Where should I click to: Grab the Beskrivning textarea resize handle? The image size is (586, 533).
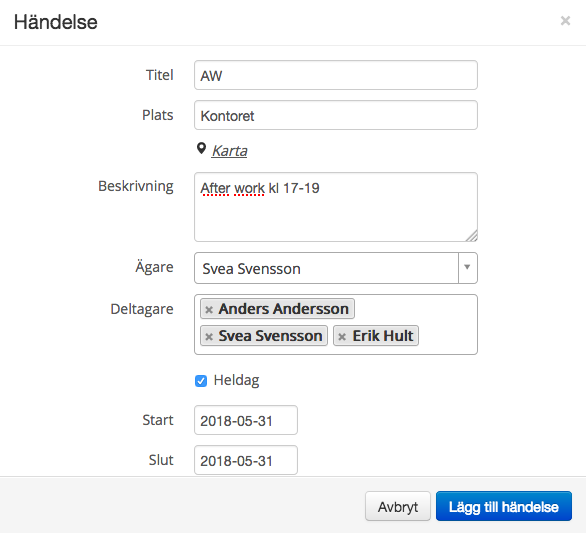tap(472, 236)
